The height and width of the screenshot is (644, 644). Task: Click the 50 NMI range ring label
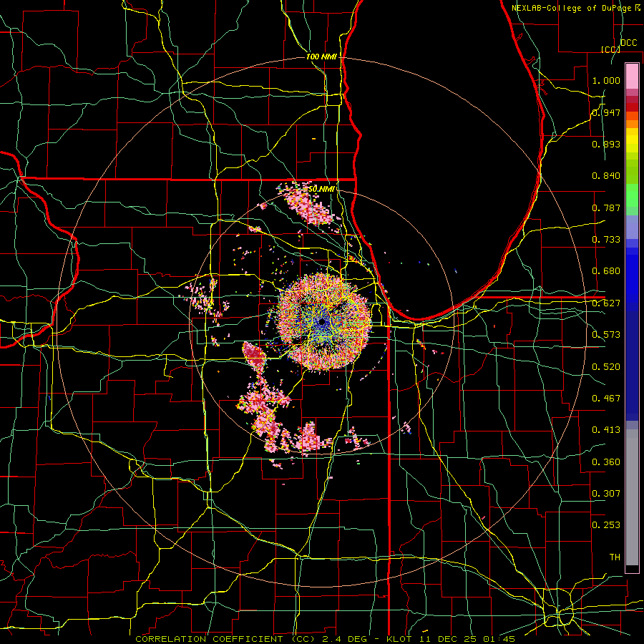coord(321,189)
